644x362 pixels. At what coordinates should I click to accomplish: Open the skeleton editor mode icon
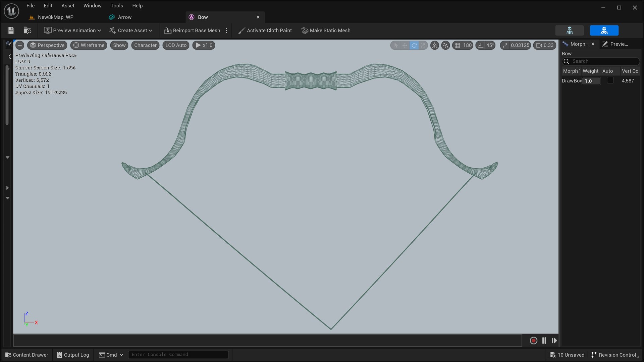click(570, 31)
